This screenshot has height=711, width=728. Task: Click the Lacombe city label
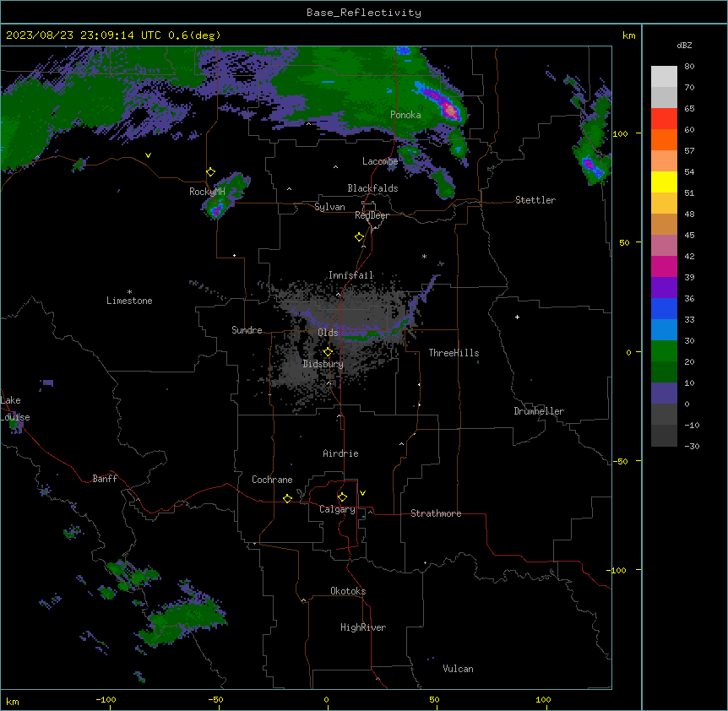coord(380,161)
